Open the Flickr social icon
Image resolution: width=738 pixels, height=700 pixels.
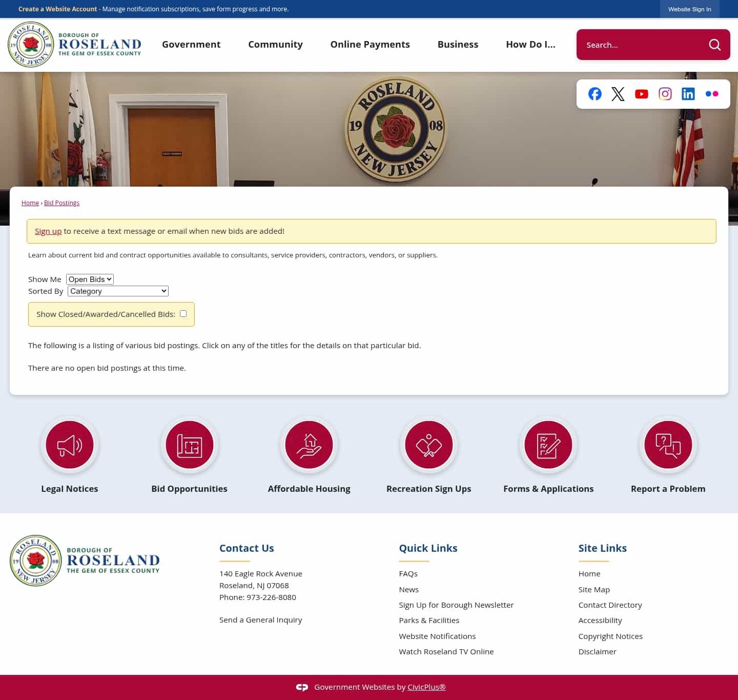click(x=712, y=94)
